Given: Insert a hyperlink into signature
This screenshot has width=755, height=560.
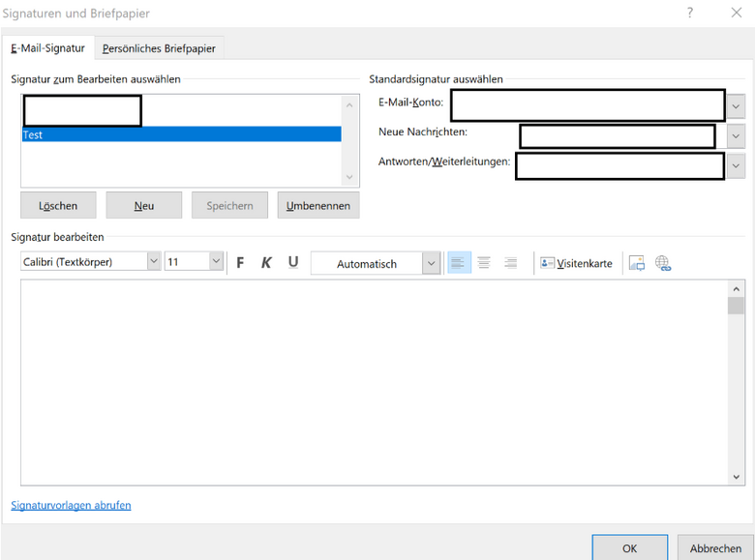Looking at the screenshot, I should point(662,263).
